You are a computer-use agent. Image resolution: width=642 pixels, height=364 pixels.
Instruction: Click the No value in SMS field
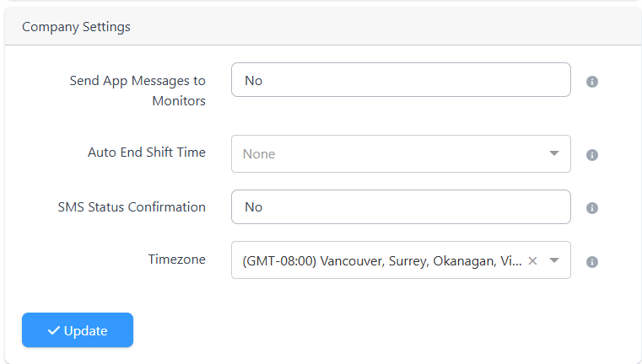(253, 207)
